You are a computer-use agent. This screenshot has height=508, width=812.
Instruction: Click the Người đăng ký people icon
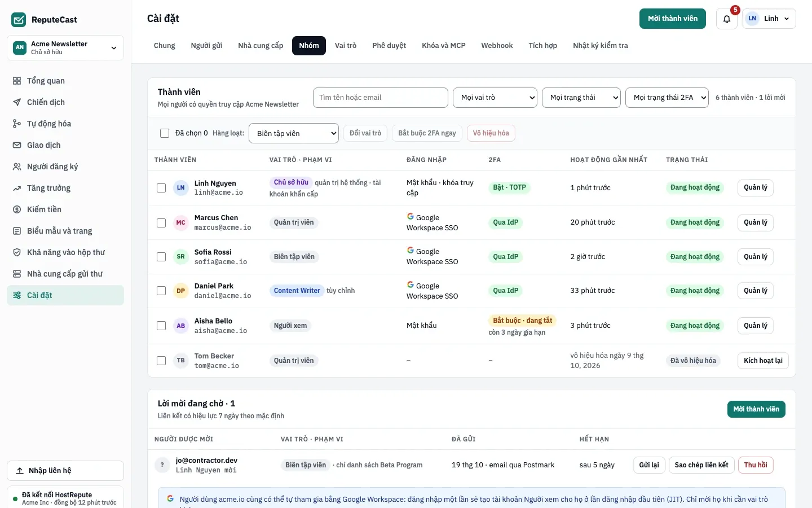tap(17, 167)
